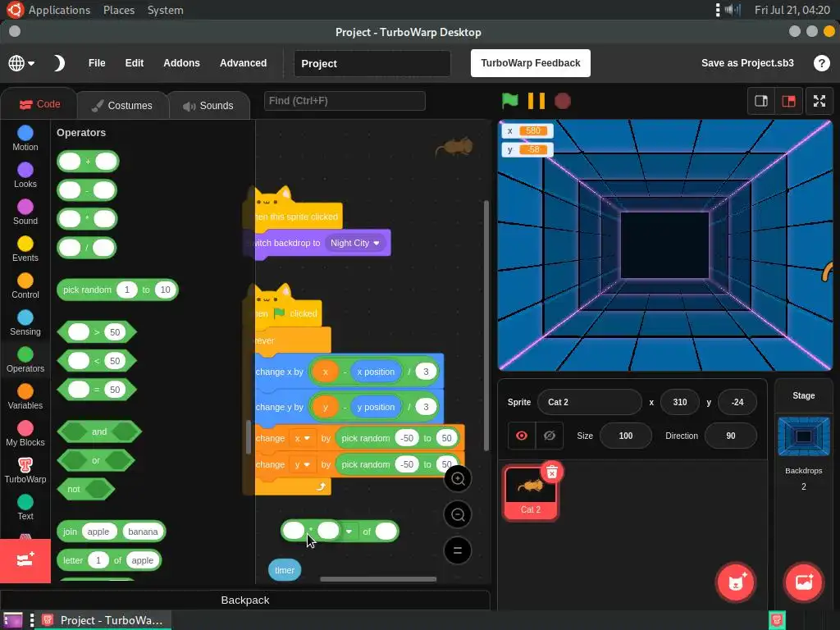This screenshot has height=630, width=840.
Task: Switch to the Code tab
Action: coord(39,104)
